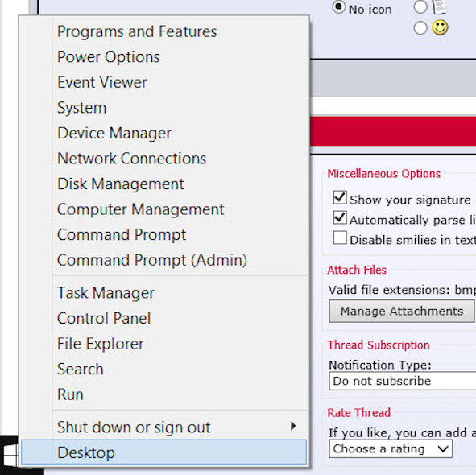Open Choose a rating dropdown
476x475 pixels.
[x=391, y=449]
